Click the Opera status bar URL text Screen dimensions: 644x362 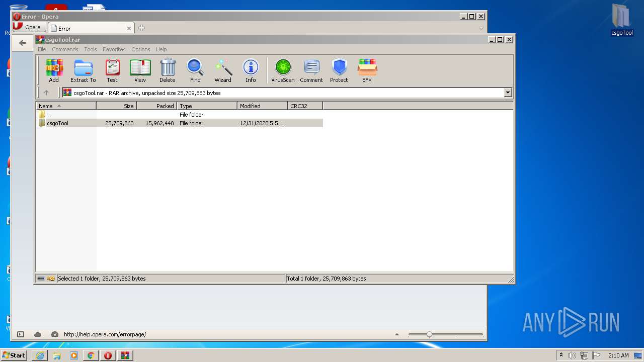click(x=105, y=334)
